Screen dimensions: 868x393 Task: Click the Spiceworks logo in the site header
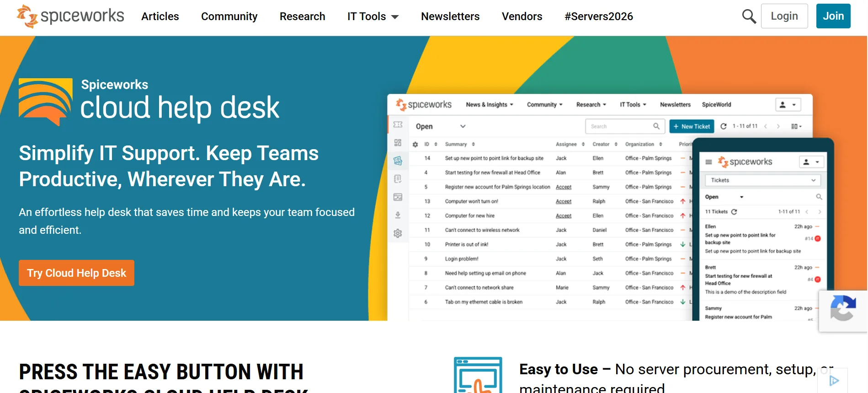pyautogui.click(x=70, y=16)
